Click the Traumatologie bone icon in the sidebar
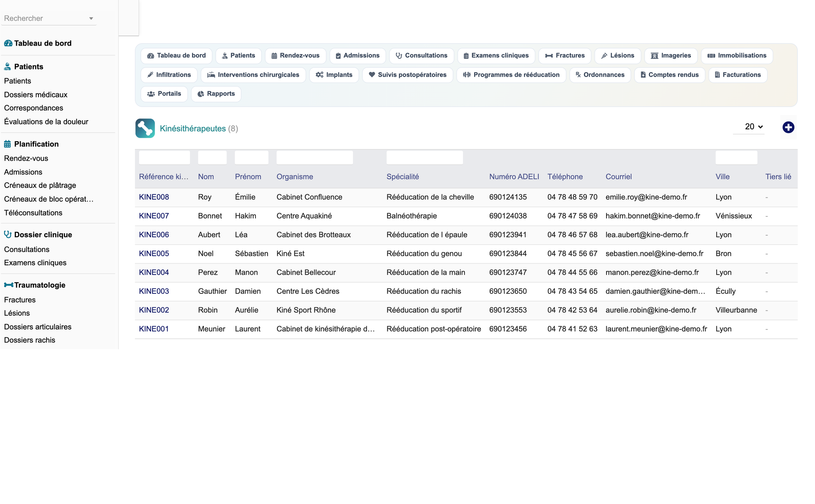 [8, 285]
